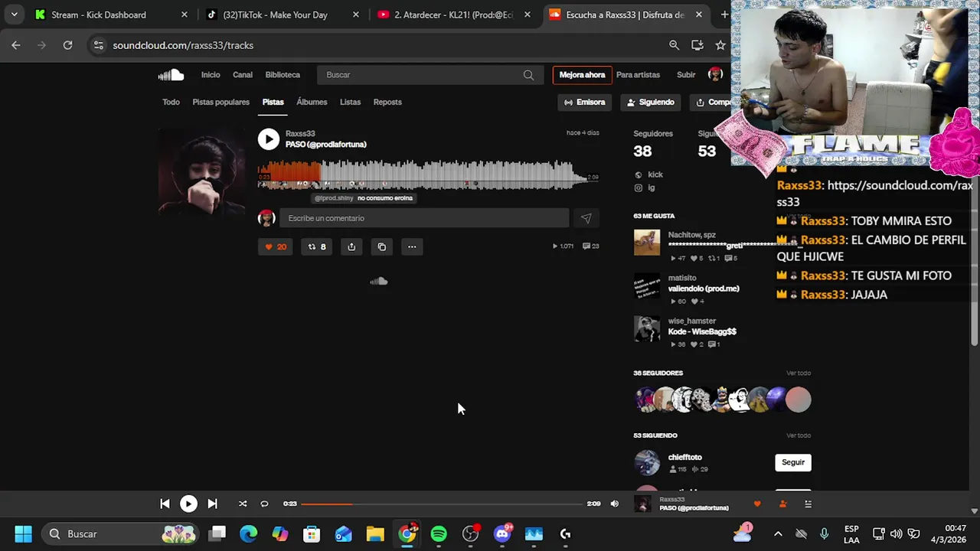Open the play queue list icon
Image resolution: width=980 pixels, height=551 pixels.
tap(808, 504)
